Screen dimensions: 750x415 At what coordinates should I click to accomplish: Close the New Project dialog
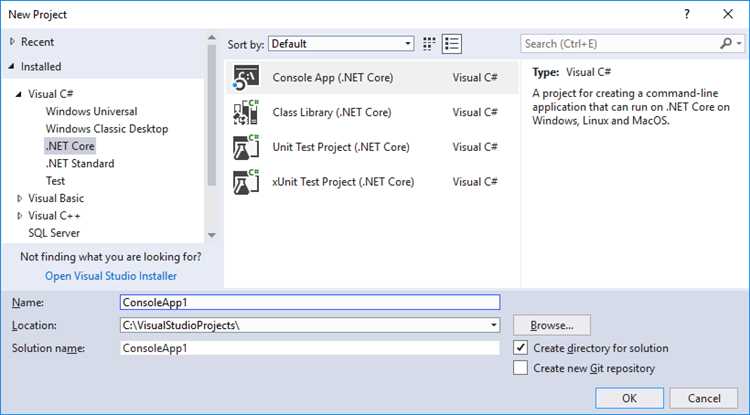tap(728, 14)
